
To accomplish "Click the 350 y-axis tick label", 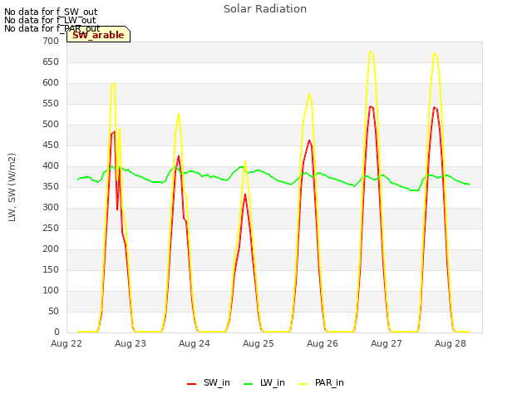I will (51, 186).
